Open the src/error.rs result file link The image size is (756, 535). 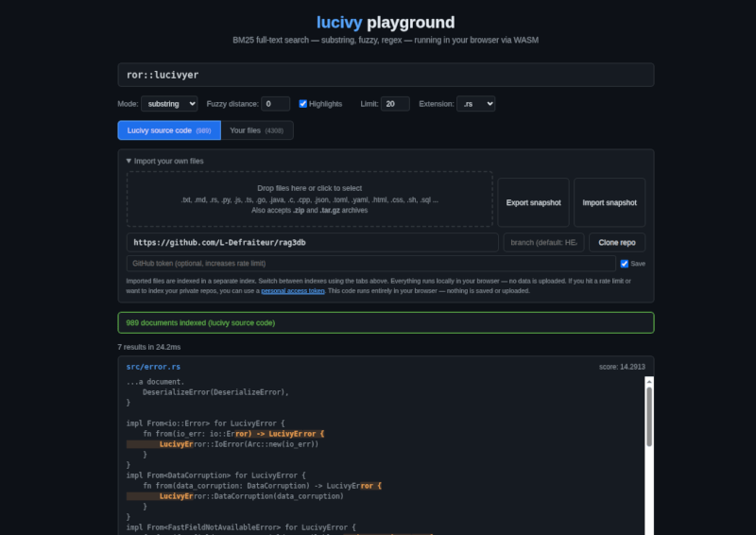point(153,367)
